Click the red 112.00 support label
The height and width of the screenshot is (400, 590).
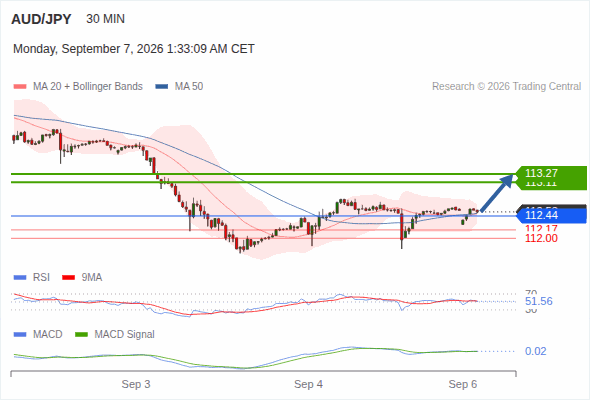tap(541, 238)
